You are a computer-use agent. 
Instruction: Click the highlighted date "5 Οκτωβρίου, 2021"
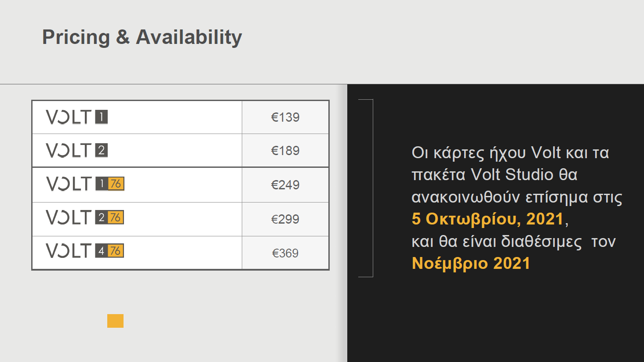pyautogui.click(x=488, y=219)
